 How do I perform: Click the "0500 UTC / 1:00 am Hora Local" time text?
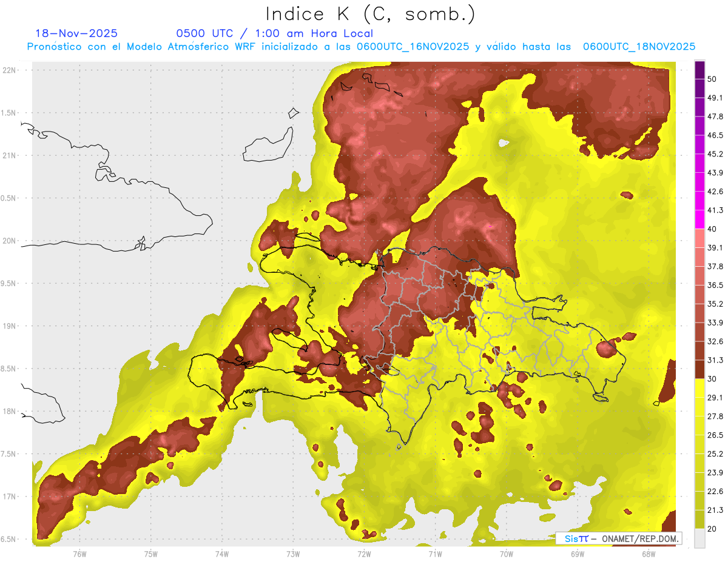coord(274,33)
